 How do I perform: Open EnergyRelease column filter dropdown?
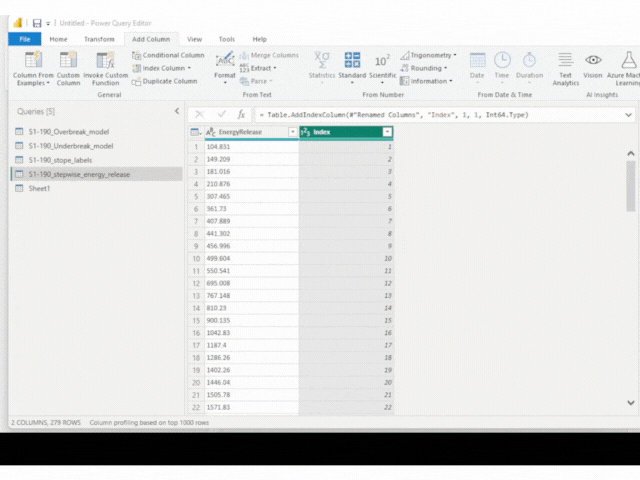pos(293,132)
